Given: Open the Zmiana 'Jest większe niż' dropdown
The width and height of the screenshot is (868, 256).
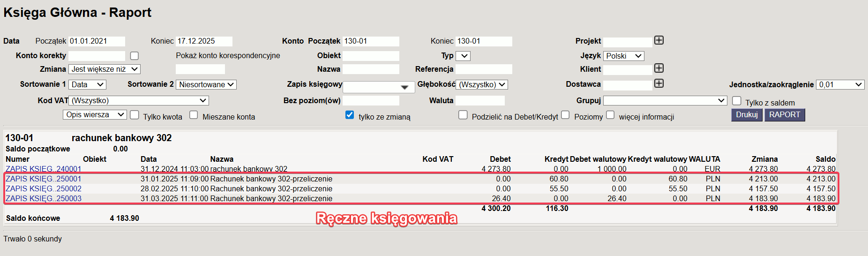Looking at the screenshot, I should click(x=104, y=69).
